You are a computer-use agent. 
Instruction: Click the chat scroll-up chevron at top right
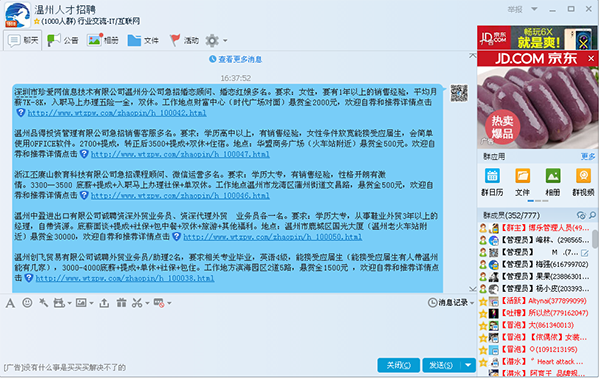coord(473,56)
